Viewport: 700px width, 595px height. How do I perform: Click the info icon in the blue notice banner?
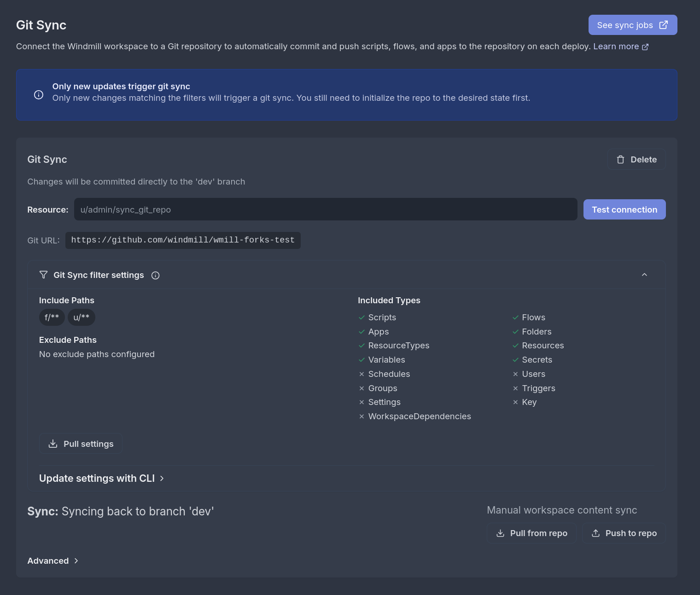(39, 94)
